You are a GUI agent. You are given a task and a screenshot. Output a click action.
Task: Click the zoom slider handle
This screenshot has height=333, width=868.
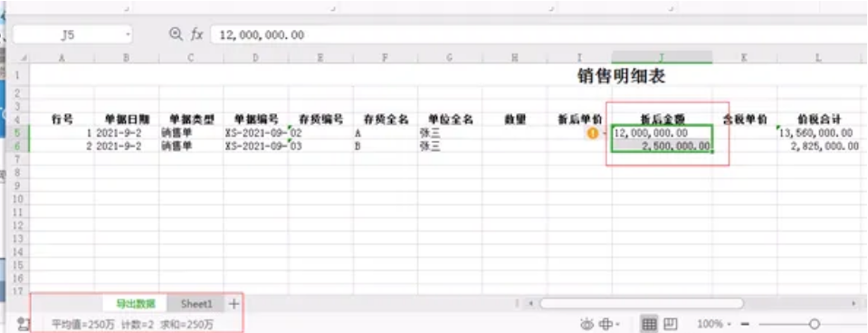[815, 324]
